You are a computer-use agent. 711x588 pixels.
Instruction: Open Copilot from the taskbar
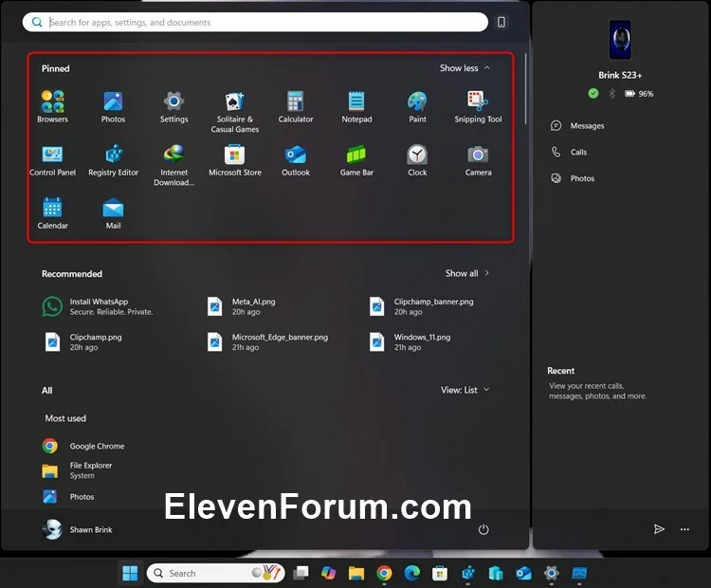click(328, 573)
